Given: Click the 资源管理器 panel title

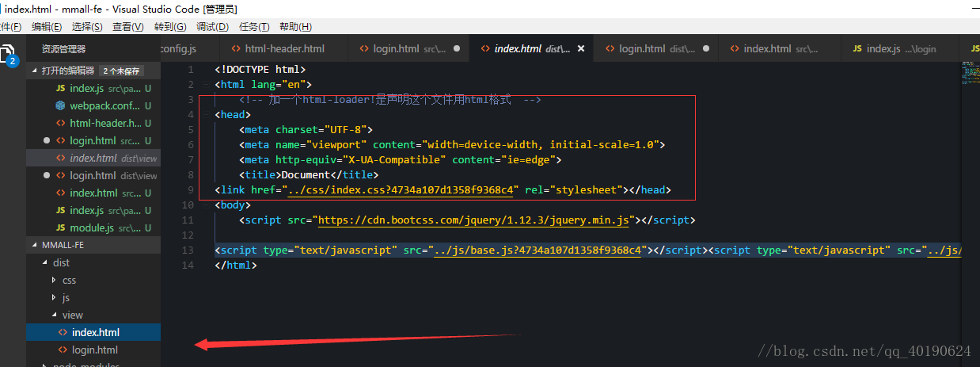Looking at the screenshot, I should (63, 49).
